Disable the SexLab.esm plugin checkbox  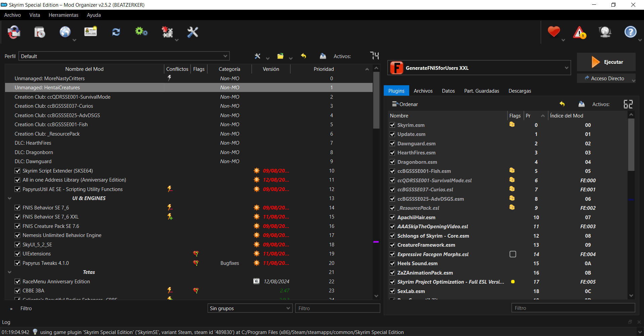click(x=392, y=291)
